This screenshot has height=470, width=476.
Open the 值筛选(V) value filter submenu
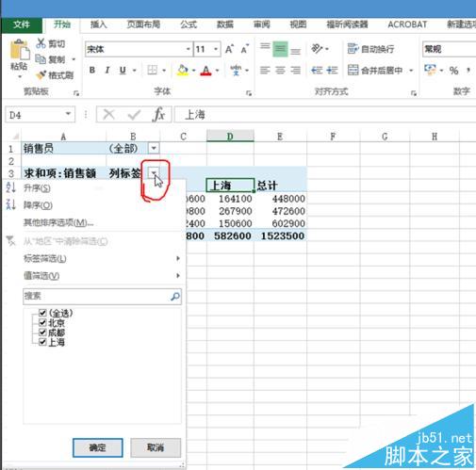pyautogui.click(x=94, y=276)
